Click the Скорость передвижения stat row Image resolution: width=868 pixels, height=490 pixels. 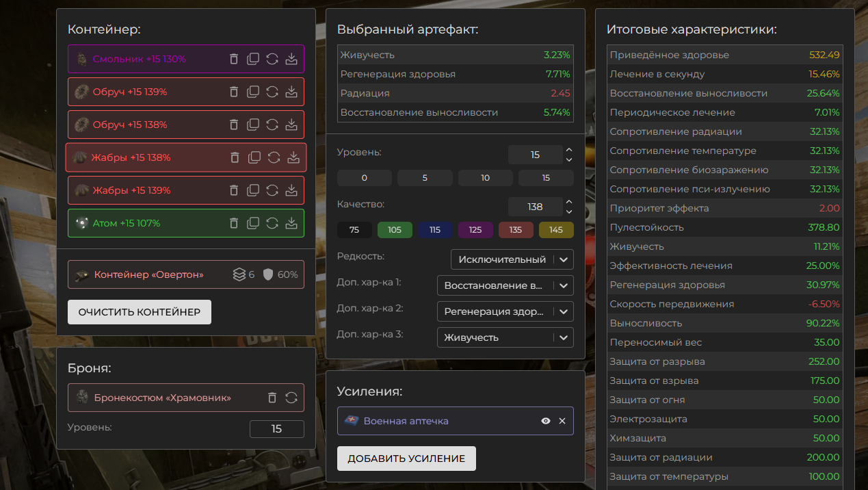(725, 304)
